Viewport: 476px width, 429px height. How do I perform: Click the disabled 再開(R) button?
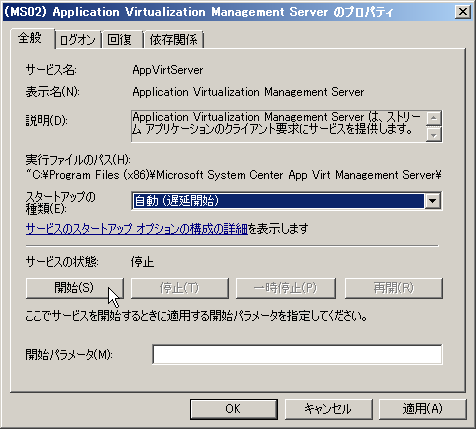pos(394,288)
